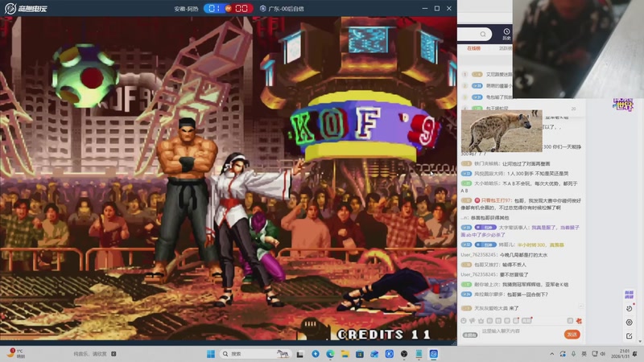Viewport: 644px width, 362px height.
Task: Click the player name 安徽-阿热 in the title bar
Action: (186, 9)
